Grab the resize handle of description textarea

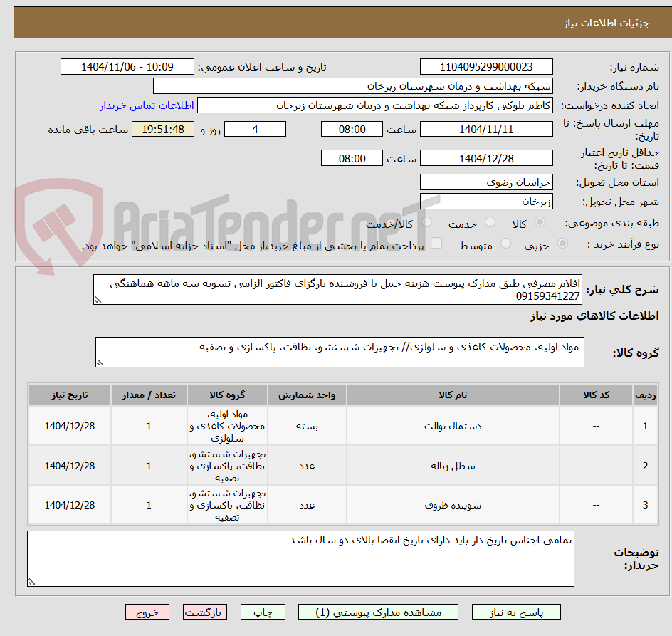coord(98,301)
